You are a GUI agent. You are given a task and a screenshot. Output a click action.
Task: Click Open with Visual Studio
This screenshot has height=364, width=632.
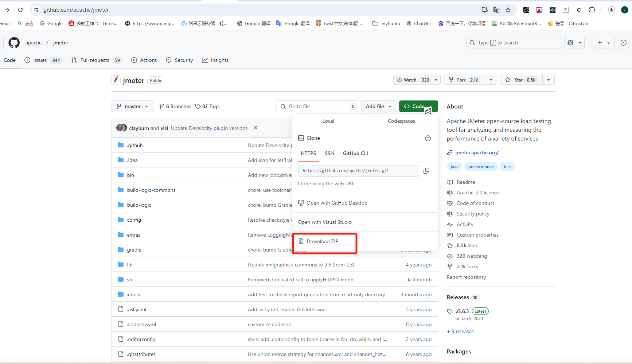point(325,222)
